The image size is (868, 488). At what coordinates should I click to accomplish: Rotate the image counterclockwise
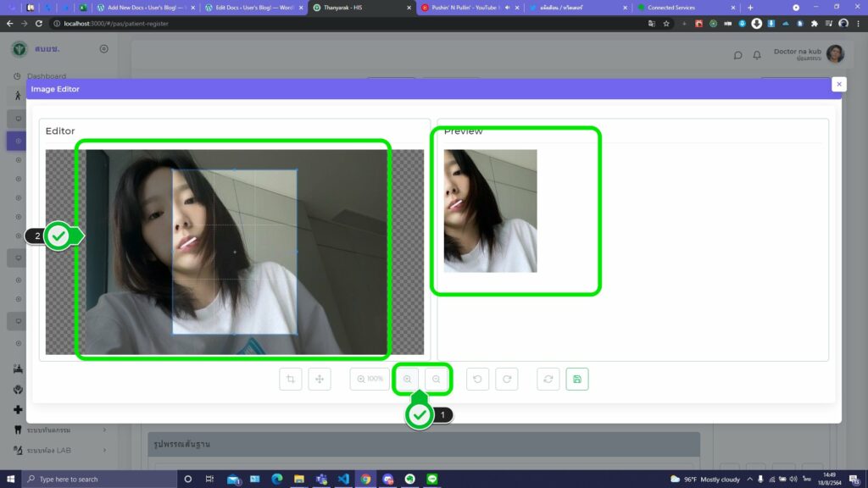(x=478, y=379)
